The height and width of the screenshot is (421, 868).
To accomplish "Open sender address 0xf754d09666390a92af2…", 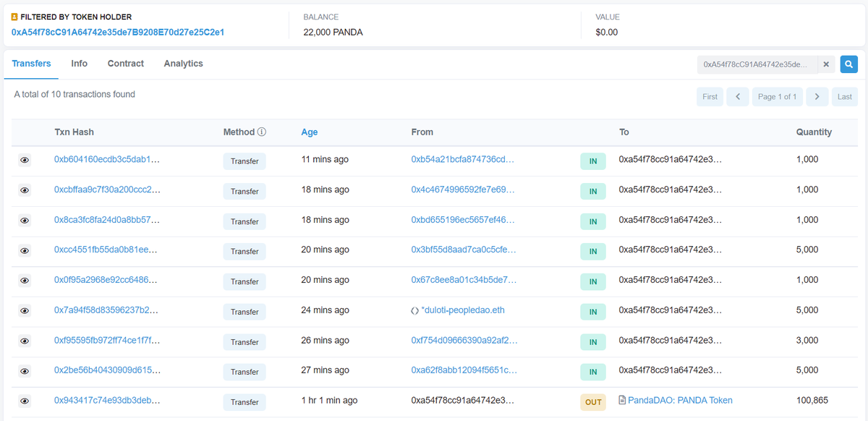I will 464,340.
